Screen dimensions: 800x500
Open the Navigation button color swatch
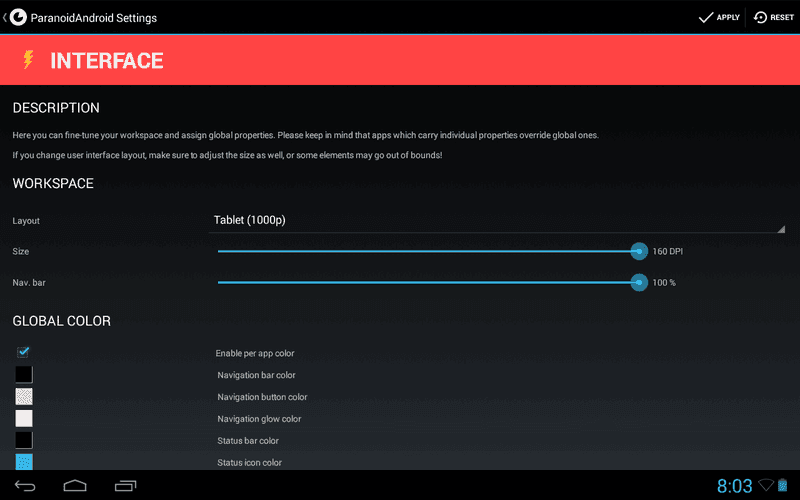(x=24, y=396)
